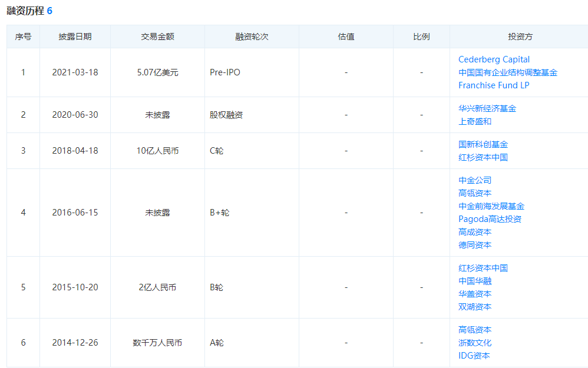Image resolution: width=588 pixels, height=368 pixels.
Task: Click 未披露 in the 2020-06-30 row
Action: pos(157,115)
